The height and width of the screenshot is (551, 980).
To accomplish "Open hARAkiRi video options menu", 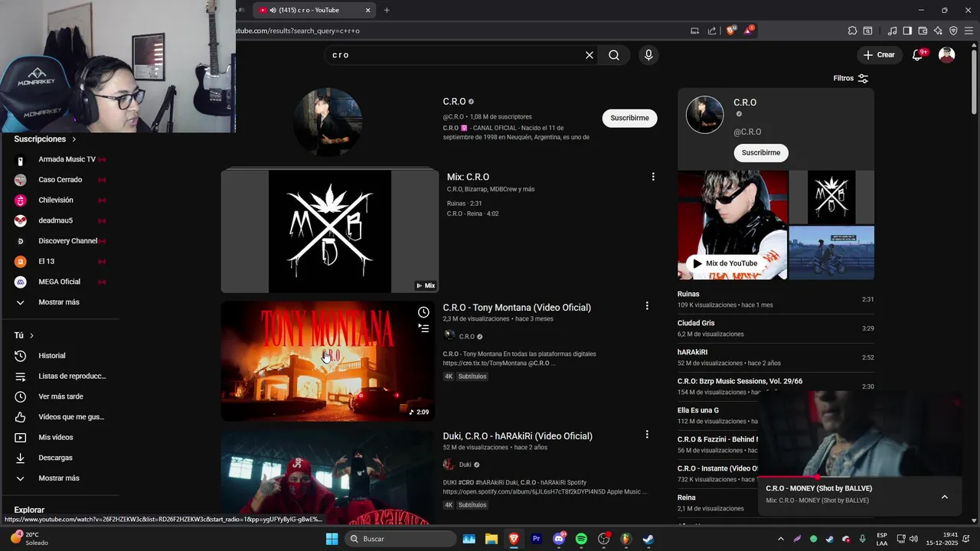I will tap(647, 435).
